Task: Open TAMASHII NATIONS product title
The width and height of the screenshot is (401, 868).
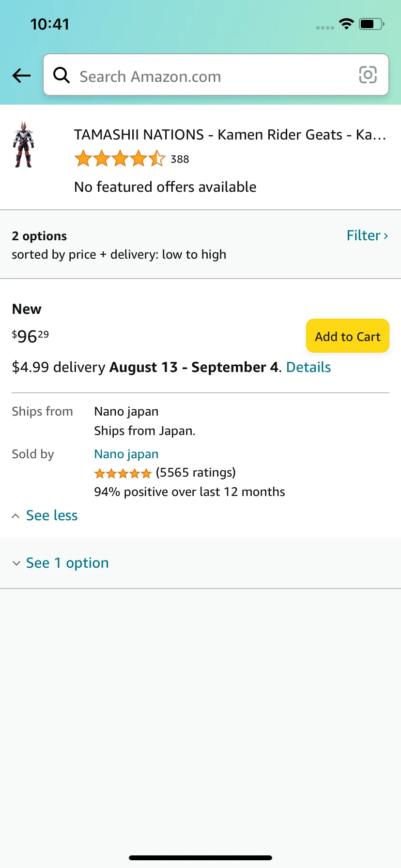Action: (230, 135)
